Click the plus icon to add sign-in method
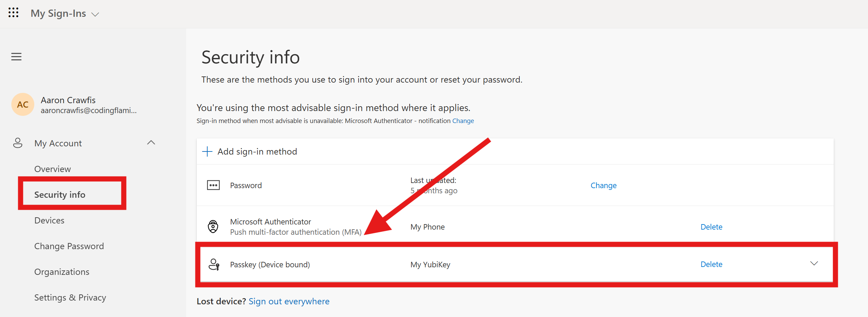This screenshot has height=317, width=868. 207,151
